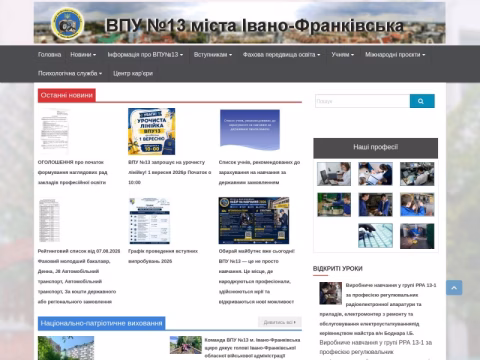480x360 pixels.
Task: Focus the Пошук search input field
Action: tap(362, 101)
